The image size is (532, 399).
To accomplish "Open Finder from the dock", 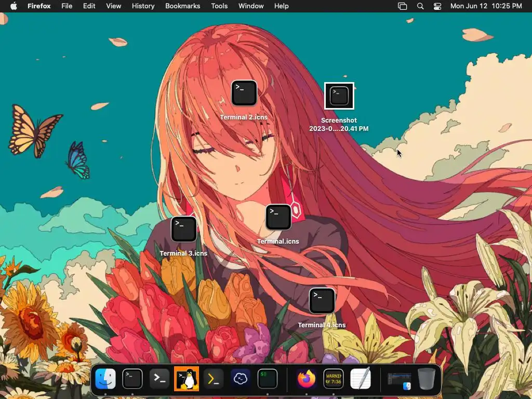I will point(105,379).
